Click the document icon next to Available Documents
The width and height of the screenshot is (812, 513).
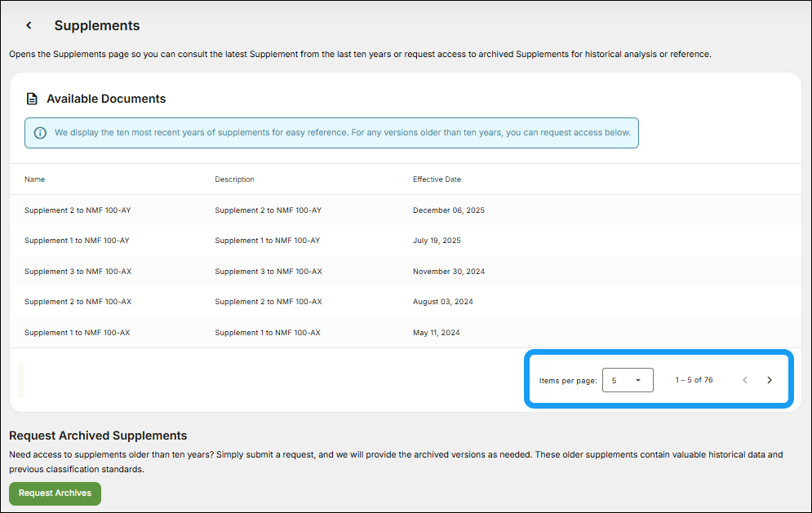click(x=31, y=98)
